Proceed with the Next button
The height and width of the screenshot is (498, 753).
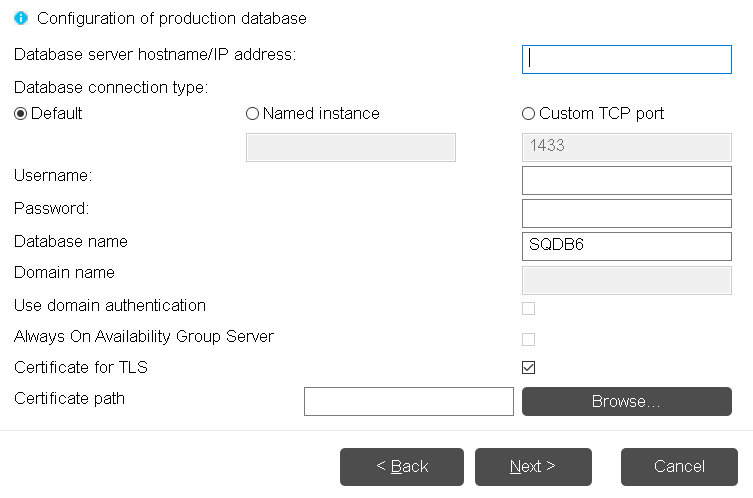pyautogui.click(x=532, y=466)
